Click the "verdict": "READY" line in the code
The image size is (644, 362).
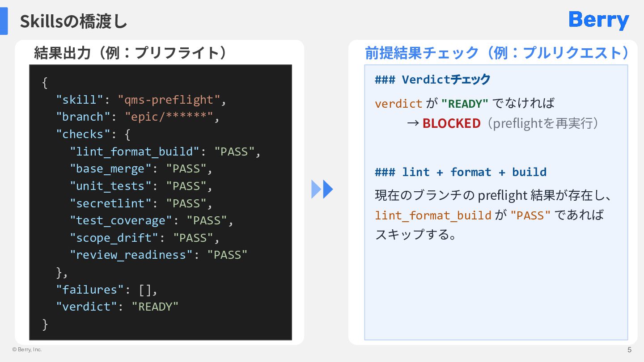pos(117,307)
